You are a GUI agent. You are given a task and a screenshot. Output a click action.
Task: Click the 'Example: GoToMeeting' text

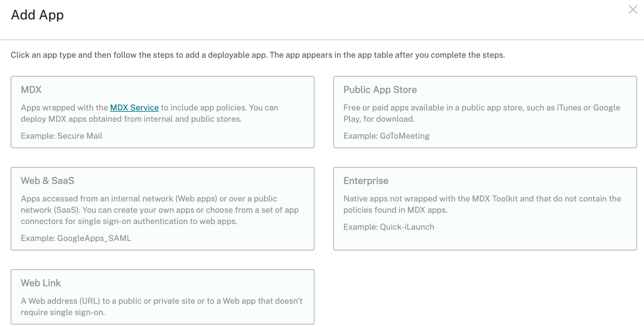click(386, 136)
